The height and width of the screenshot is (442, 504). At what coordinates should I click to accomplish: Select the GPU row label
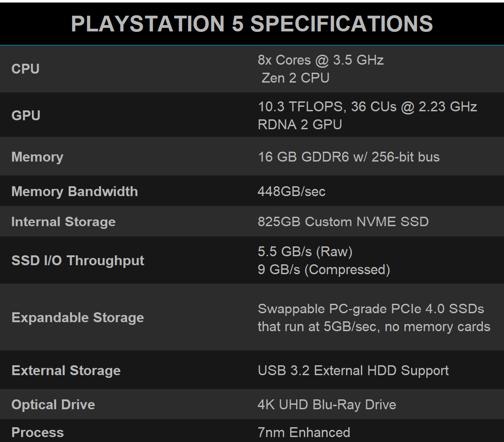pos(26,115)
